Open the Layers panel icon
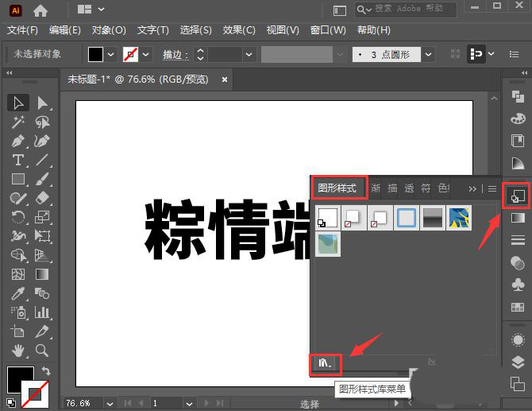 pyautogui.click(x=518, y=363)
